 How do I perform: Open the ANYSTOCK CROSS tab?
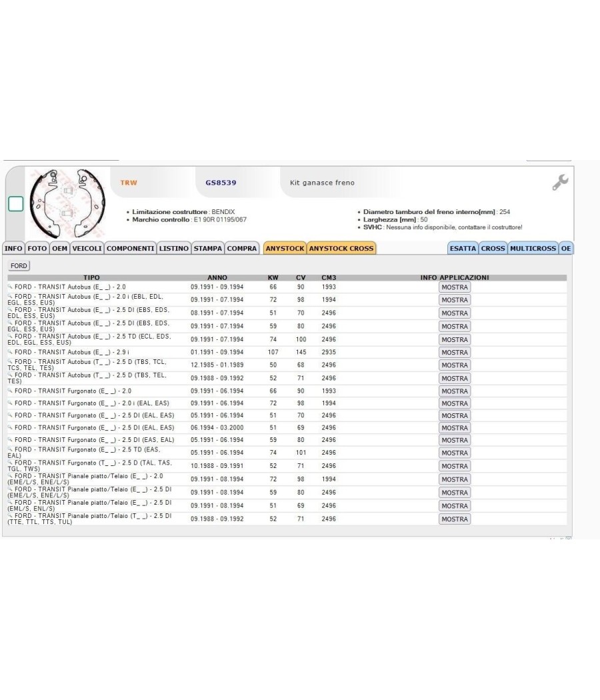point(341,248)
